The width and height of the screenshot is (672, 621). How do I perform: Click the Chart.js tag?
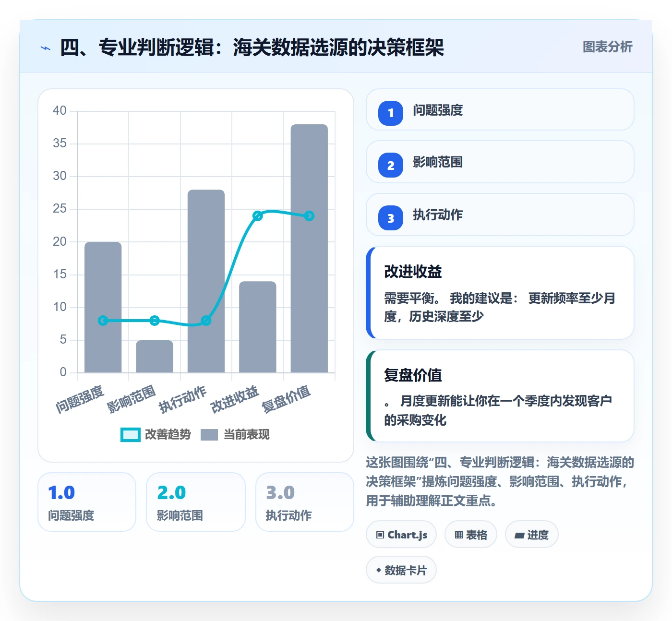401,535
